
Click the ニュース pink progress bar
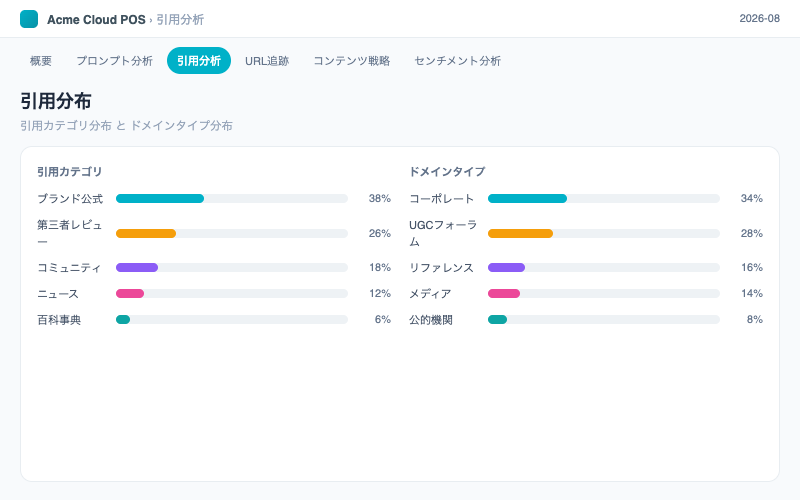[232, 293]
